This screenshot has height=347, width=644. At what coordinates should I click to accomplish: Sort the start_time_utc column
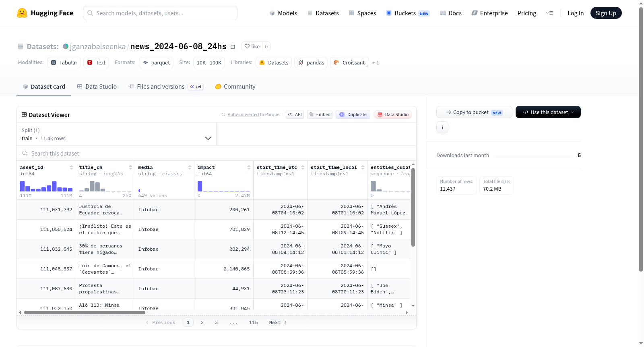pos(303,167)
